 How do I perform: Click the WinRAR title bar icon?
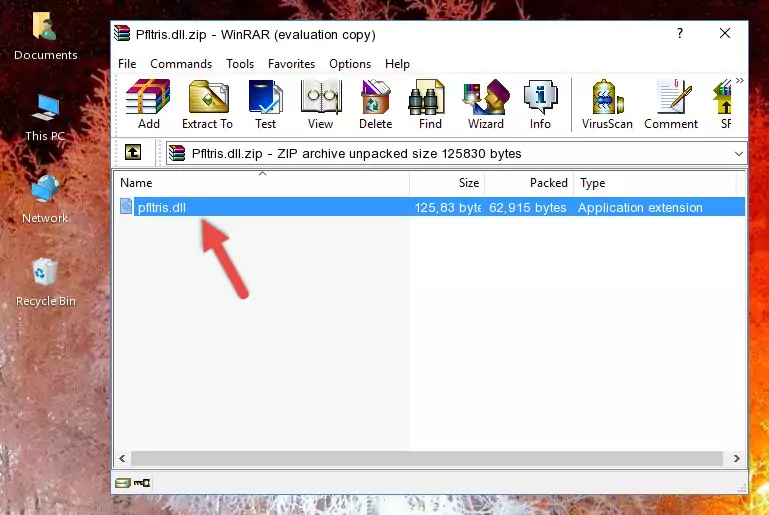click(x=122, y=33)
